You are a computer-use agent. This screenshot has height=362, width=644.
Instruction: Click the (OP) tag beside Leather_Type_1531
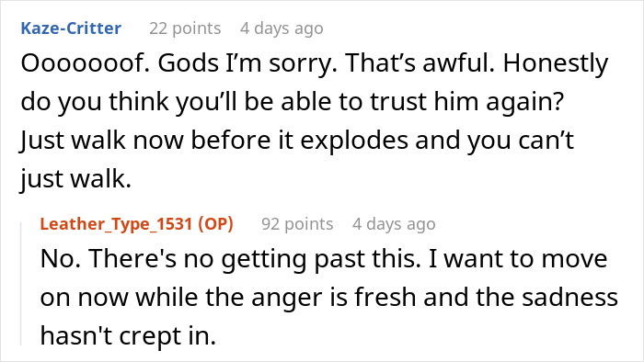pos(215,224)
